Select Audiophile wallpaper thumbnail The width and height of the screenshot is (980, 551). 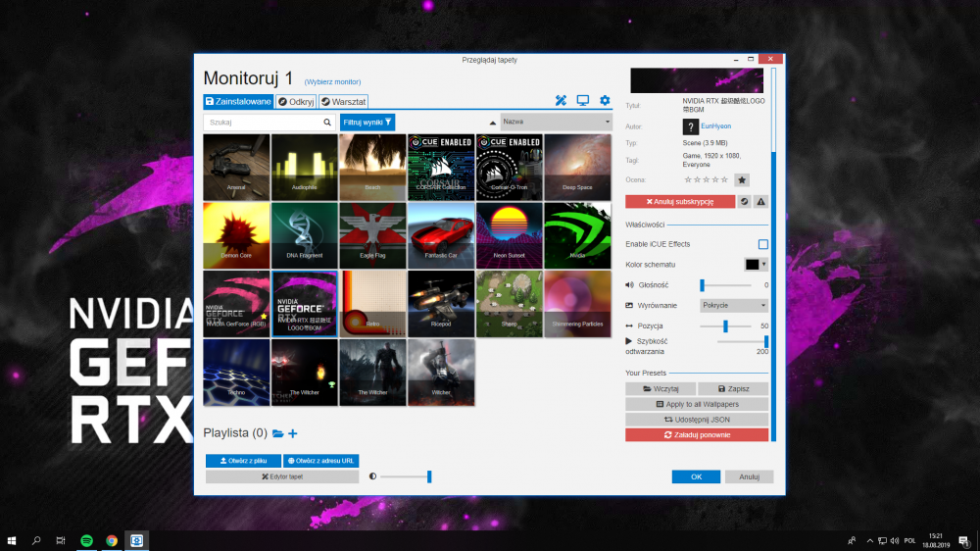point(305,167)
